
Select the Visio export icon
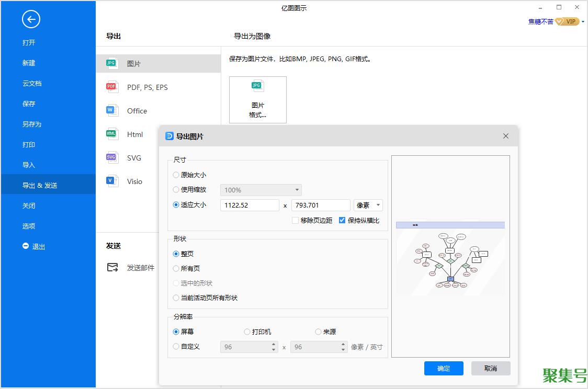111,181
